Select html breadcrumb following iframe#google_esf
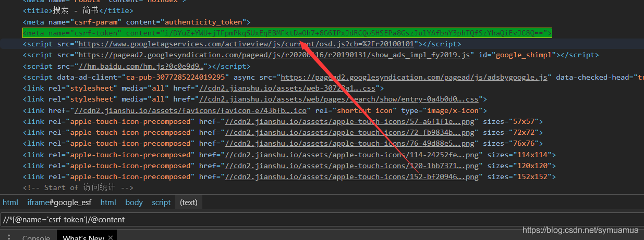This screenshot has height=240, width=644. point(108,203)
